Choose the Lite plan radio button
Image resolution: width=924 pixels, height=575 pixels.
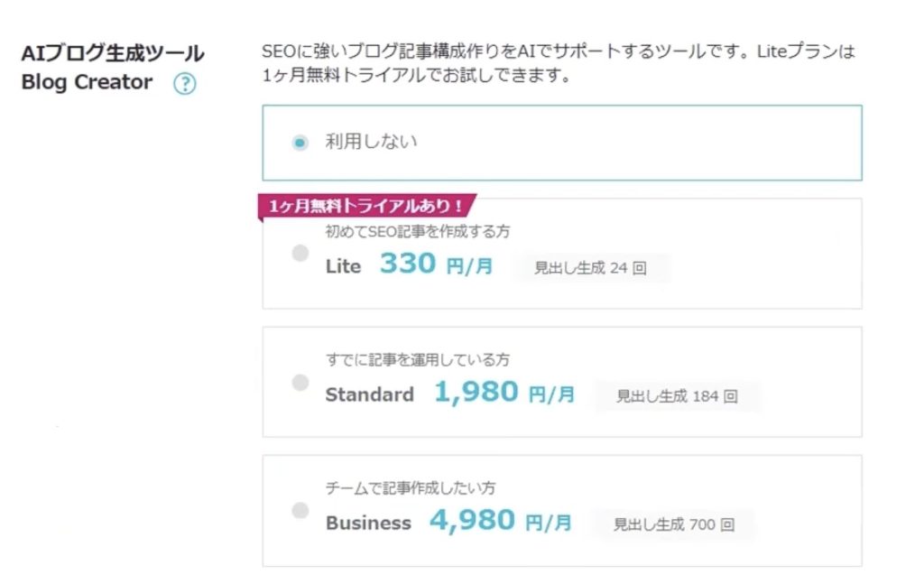point(300,254)
